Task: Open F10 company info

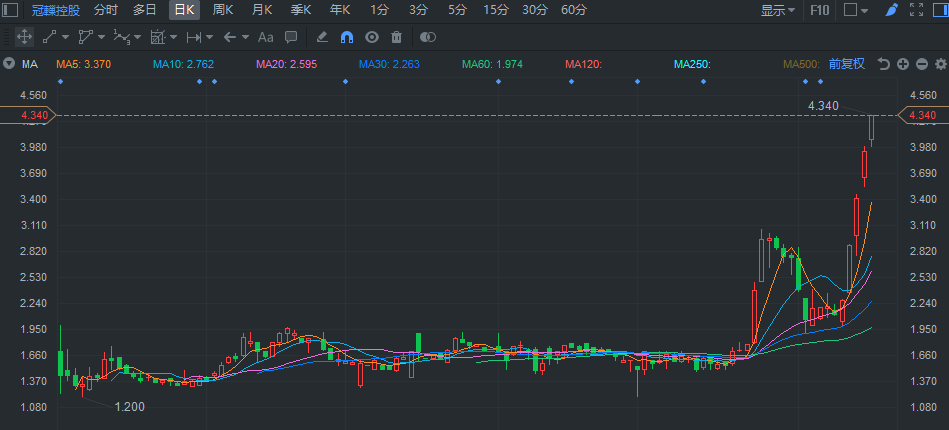Action: [x=819, y=10]
